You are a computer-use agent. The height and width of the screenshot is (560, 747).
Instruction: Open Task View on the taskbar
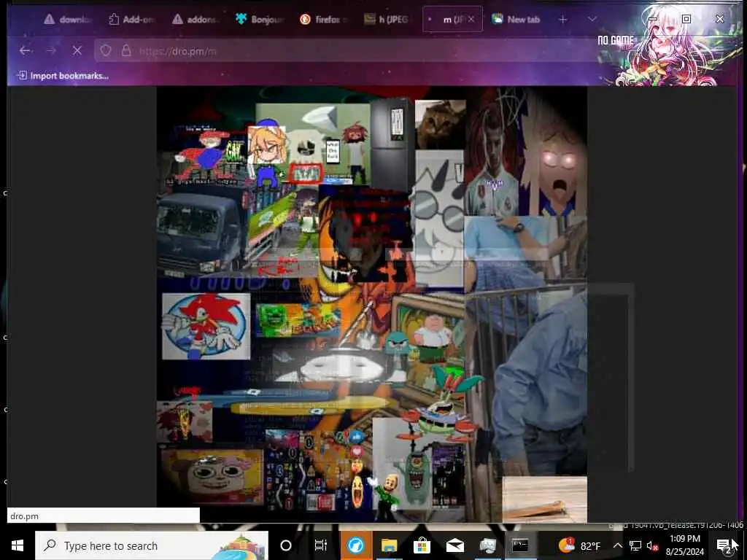click(x=321, y=545)
